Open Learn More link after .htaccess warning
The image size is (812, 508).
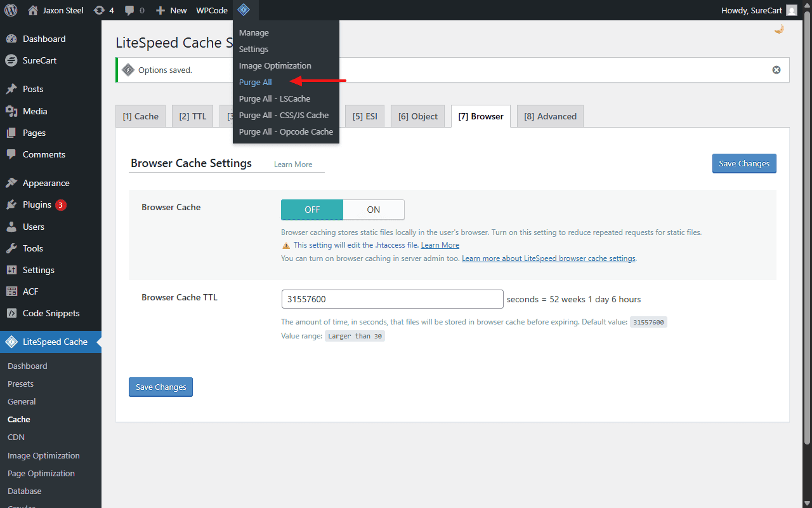(x=440, y=245)
